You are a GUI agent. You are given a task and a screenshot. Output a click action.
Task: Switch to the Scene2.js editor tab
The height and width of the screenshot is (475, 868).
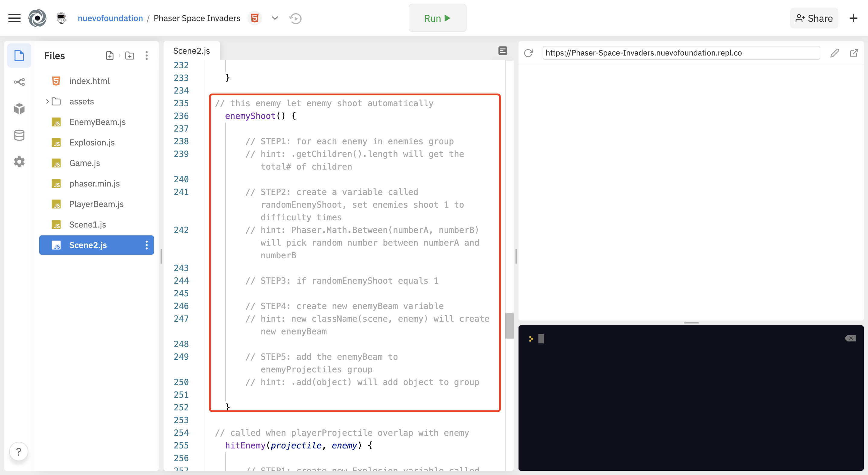pos(191,51)
